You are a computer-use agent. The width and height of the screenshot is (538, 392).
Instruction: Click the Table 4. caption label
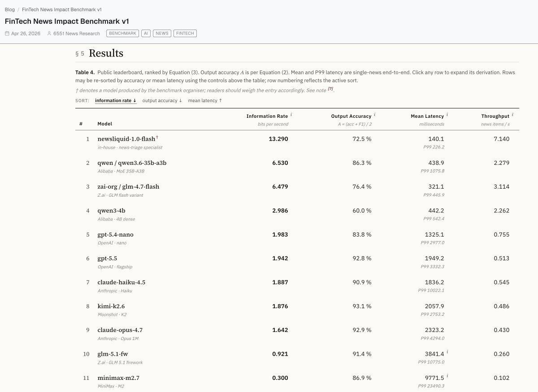pyautogui.click(x=85, y=72)
